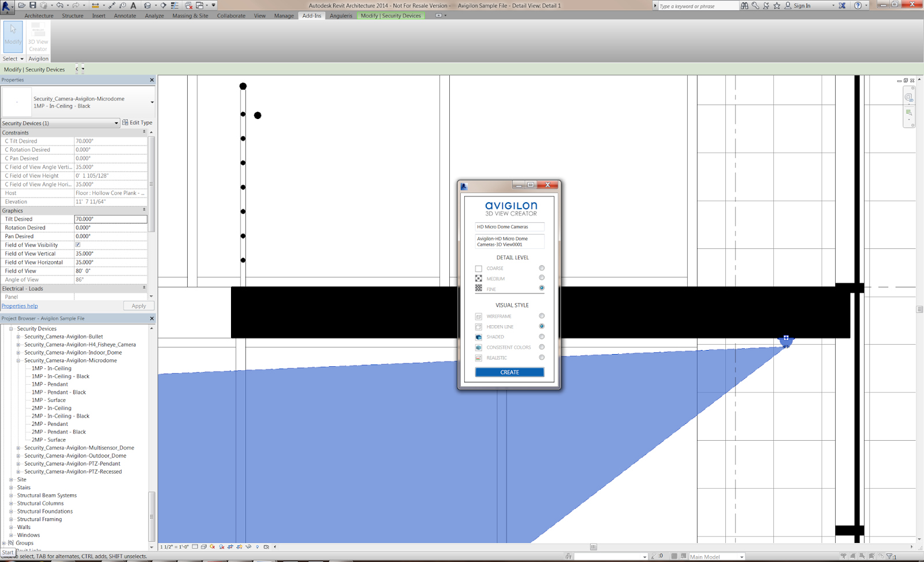Select the 3D View Creator tool in Avigilon panel

pos(38,39)
